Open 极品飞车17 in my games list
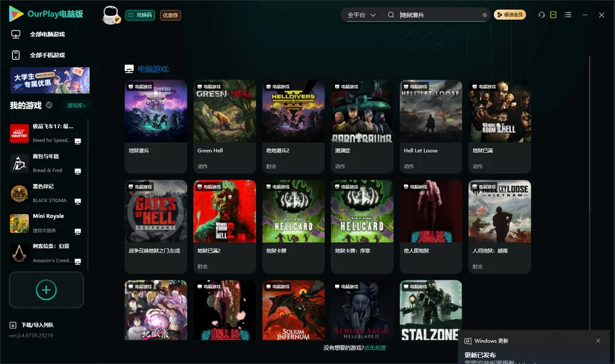 pos(46,133)
